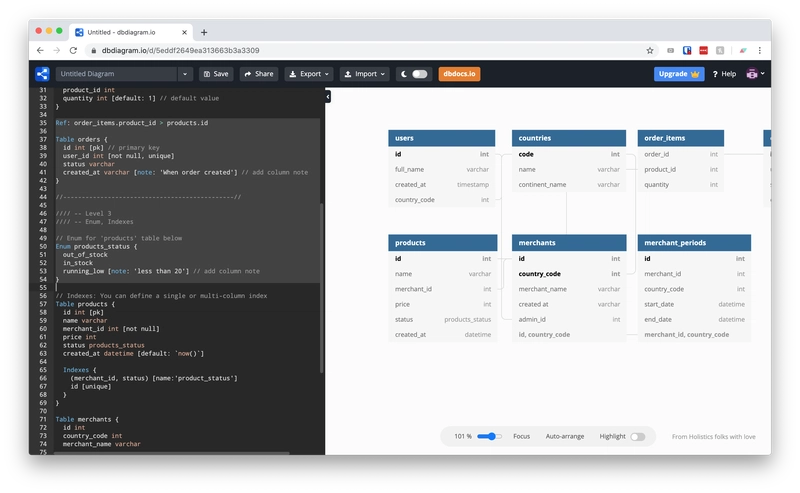Screen dimensions: 800x493
Task: Click the Save button
Action: coord(216,74)
